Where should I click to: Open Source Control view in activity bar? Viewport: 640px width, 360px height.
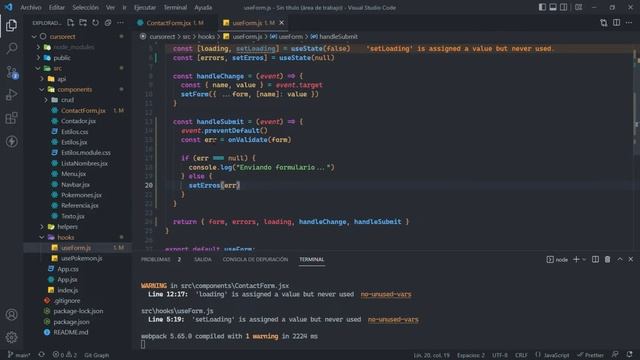(11, 72)
